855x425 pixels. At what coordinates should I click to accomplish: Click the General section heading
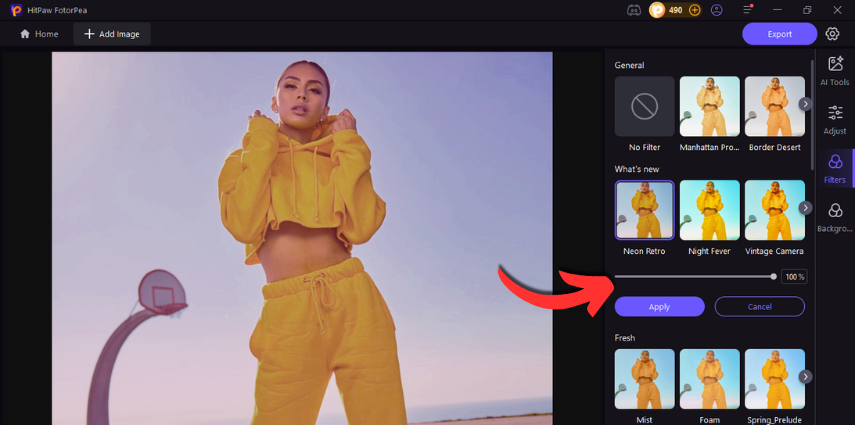pyautogui.click(x=629, y=65)
